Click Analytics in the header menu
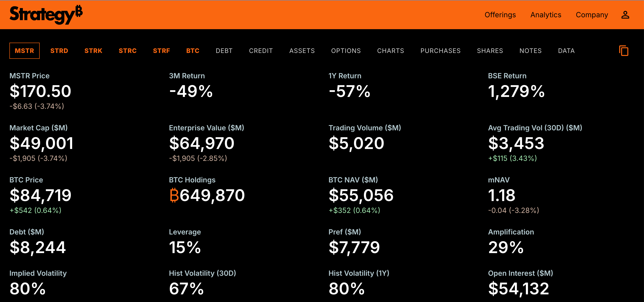The image size is (644, 302). click(x=545, y=15)
